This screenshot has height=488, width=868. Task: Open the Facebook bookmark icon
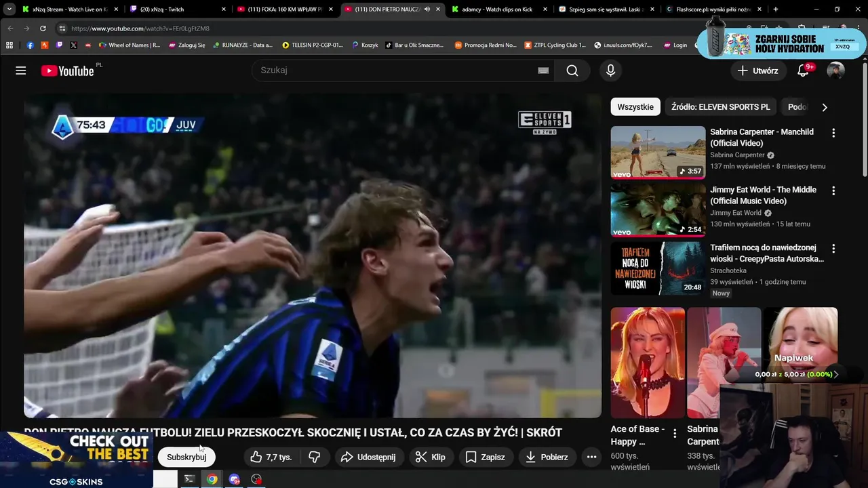[x=30, y=45]
